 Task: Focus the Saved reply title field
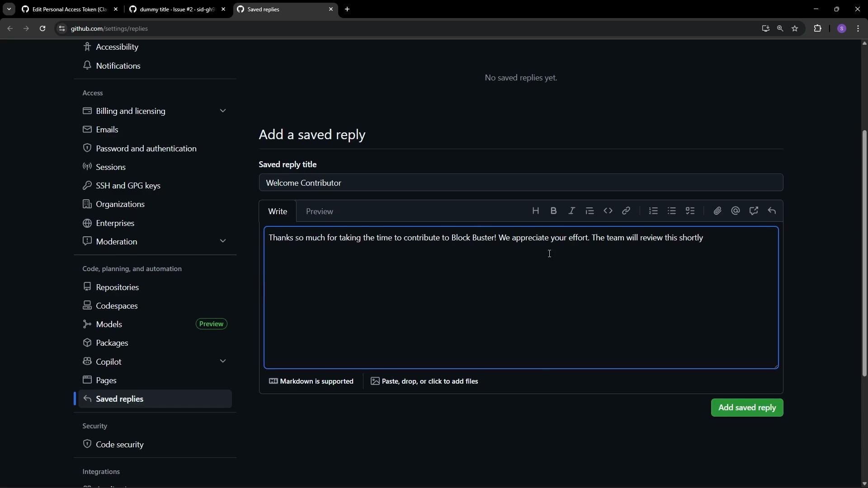(521, 183)
